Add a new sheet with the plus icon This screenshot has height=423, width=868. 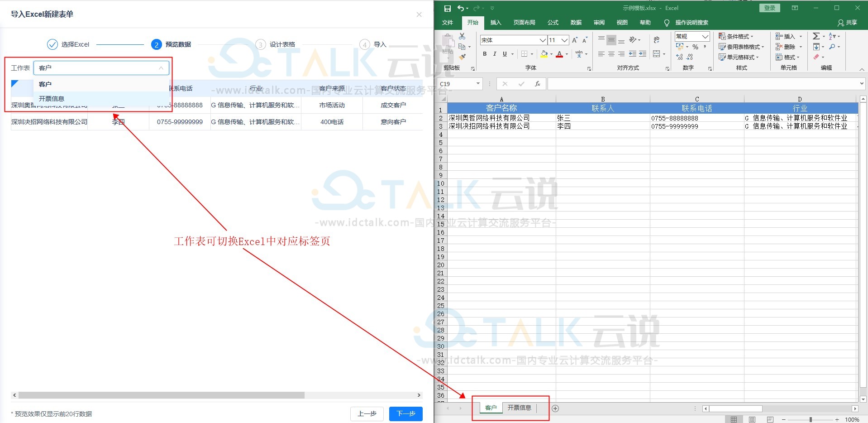(555, 409)
